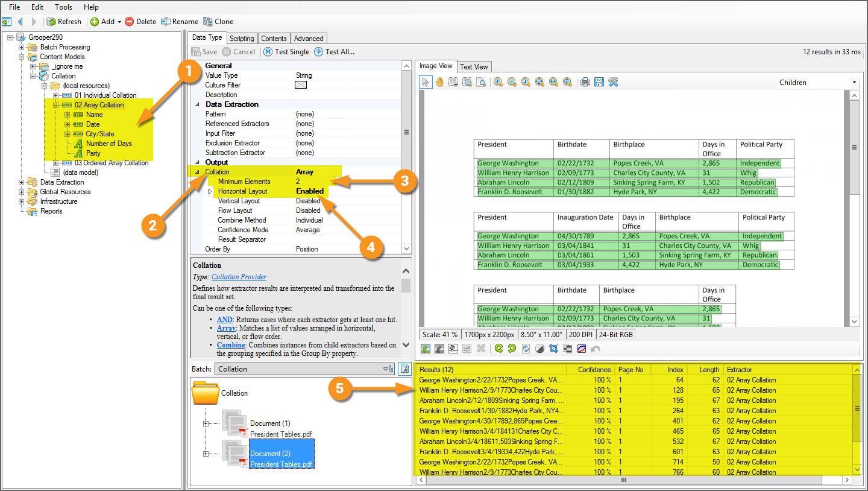This screenshot has height=491, width=868.
Task: Click the image viewer settings tools icon
Action: tap(613, 82)
